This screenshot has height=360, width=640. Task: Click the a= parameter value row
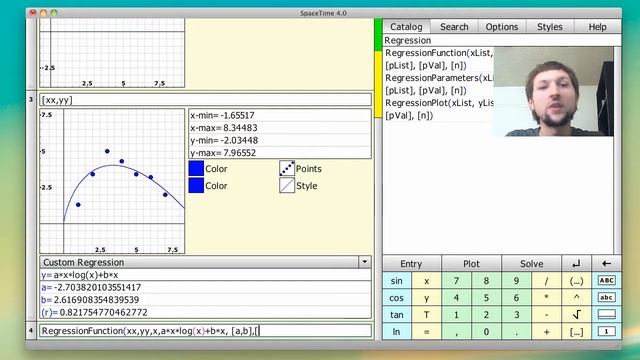pos(205,287)
